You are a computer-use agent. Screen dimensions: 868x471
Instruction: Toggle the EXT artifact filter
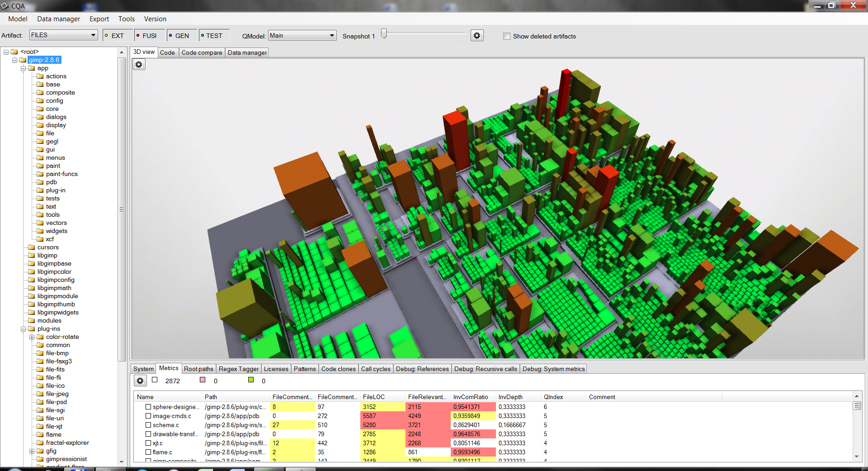[118, 36]
